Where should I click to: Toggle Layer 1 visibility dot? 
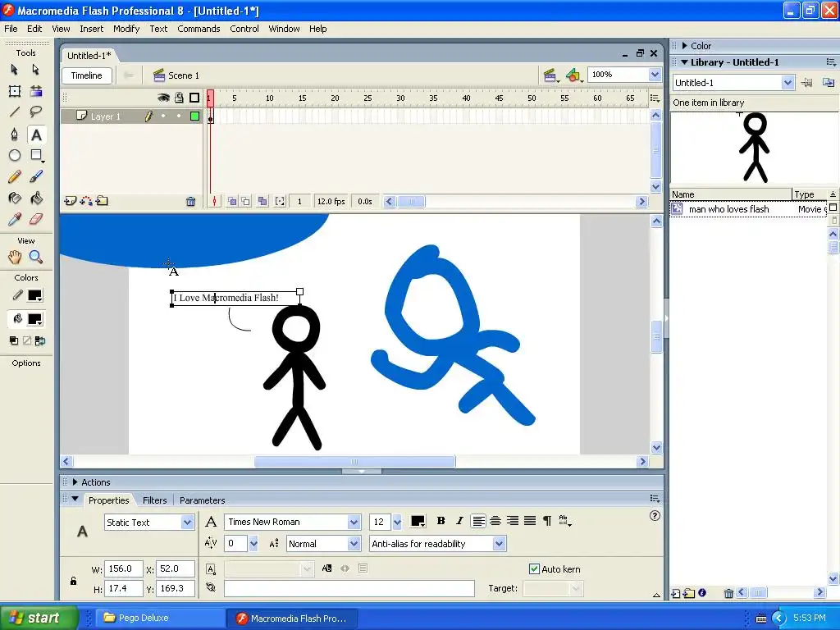pos(163,116)
